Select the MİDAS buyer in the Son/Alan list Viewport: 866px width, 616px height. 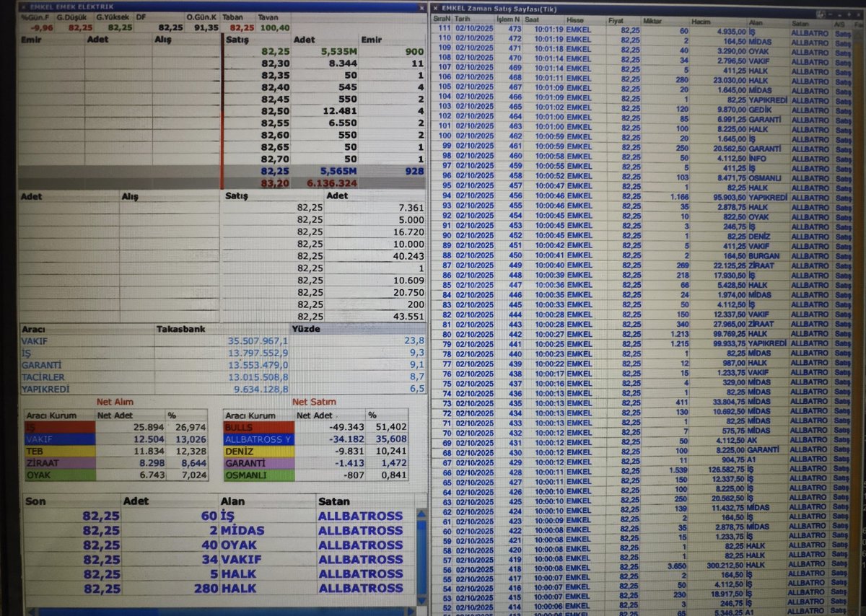click(x=242, y=530)
